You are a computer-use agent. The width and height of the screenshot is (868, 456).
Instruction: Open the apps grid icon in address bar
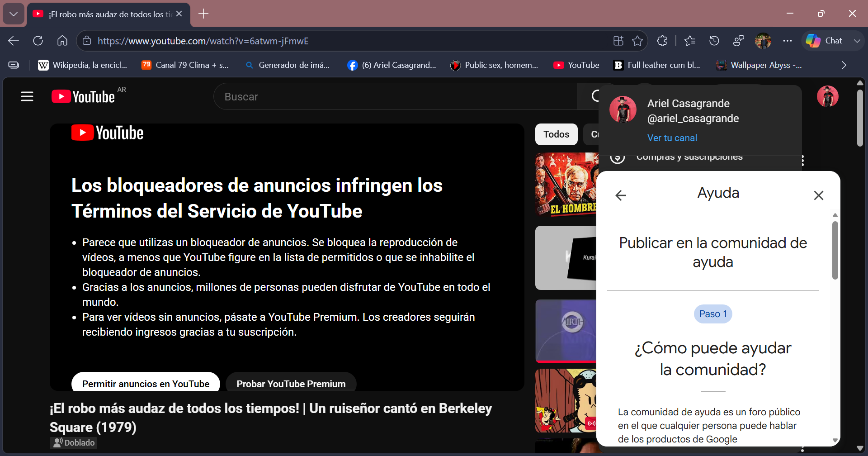[618, 41]
